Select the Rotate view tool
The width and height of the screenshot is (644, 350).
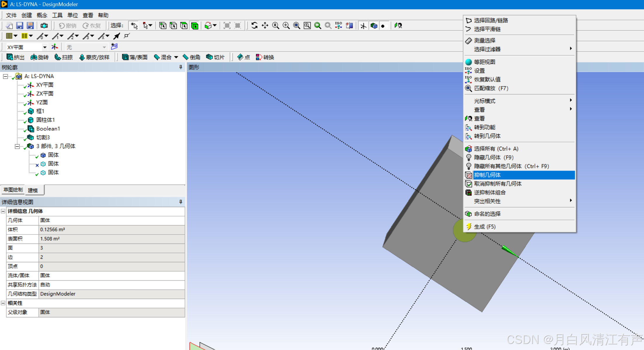tap(254, 26)
